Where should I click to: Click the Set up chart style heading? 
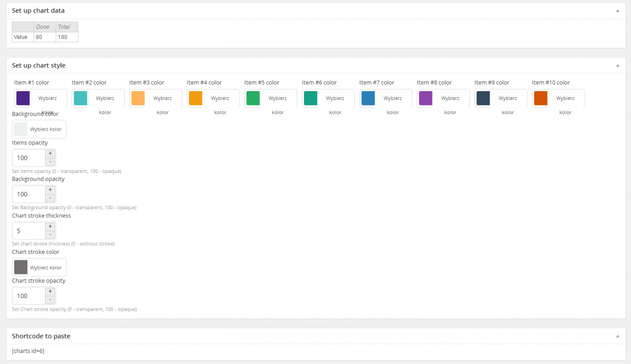pos(38,65)
